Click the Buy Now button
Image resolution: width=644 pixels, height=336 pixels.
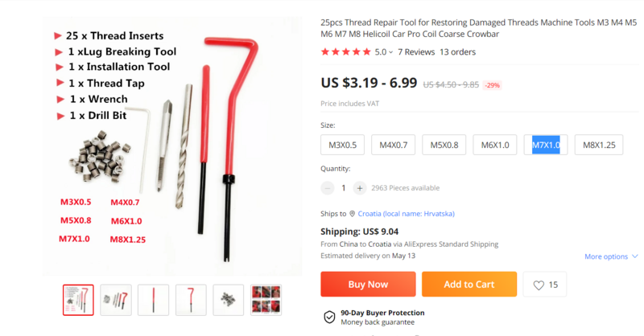click(368, 285)
